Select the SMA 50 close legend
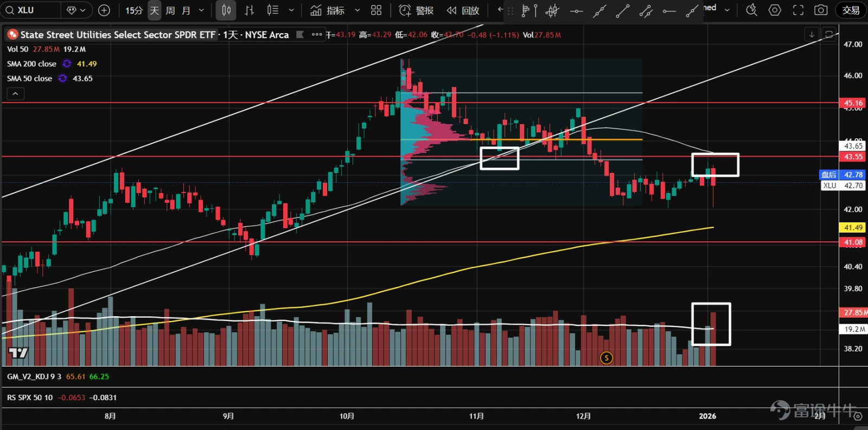868x430 pixels. (x=29, y=79)
